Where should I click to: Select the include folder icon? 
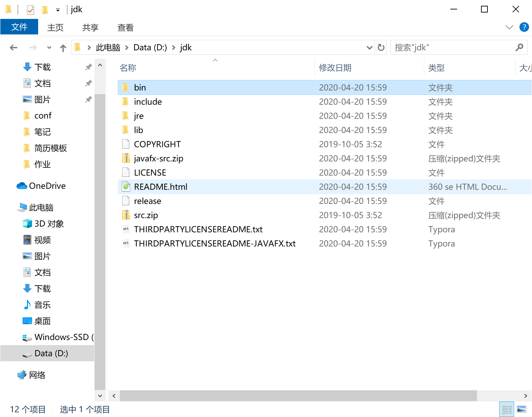(125, 102)
